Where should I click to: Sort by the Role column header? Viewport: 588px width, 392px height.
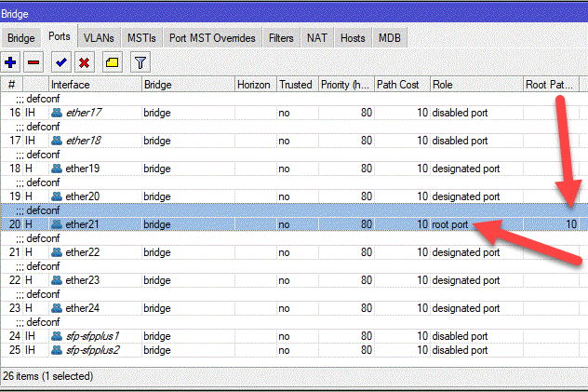476,85
